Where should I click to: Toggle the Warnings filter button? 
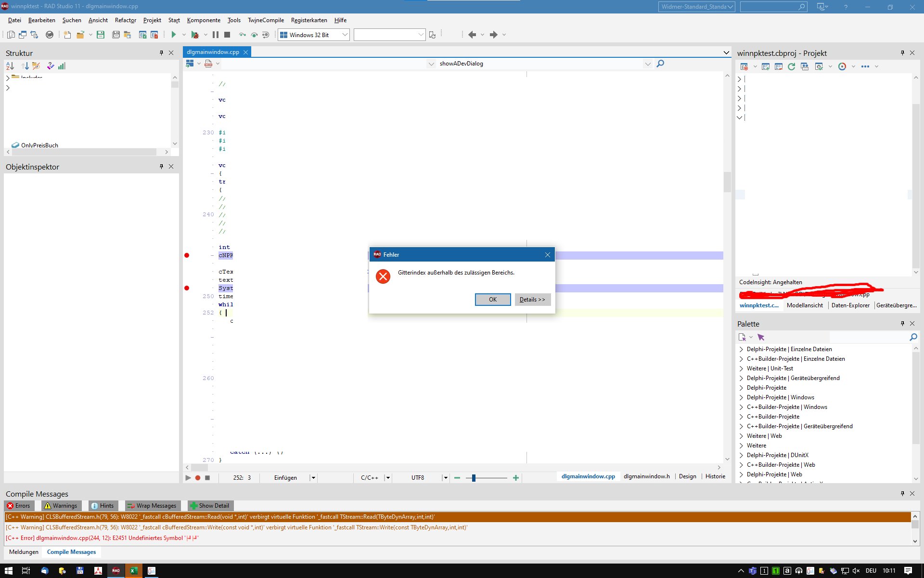tap(61, 506)
